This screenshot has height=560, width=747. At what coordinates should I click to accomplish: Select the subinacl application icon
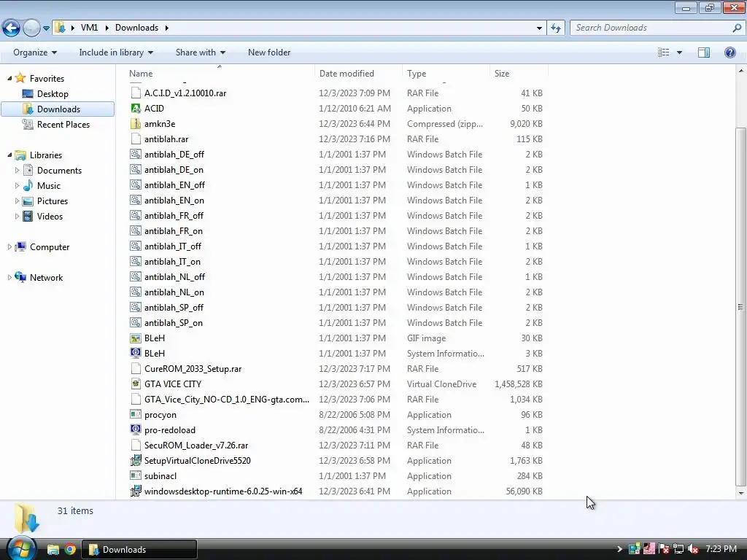click(136, 475)
